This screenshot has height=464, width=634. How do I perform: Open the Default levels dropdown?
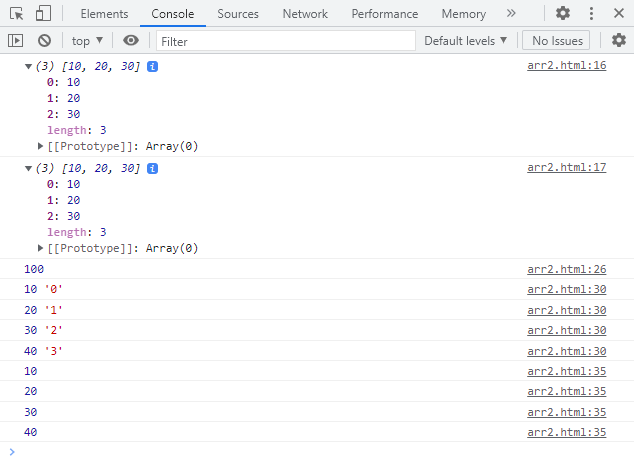coord(465,41)
